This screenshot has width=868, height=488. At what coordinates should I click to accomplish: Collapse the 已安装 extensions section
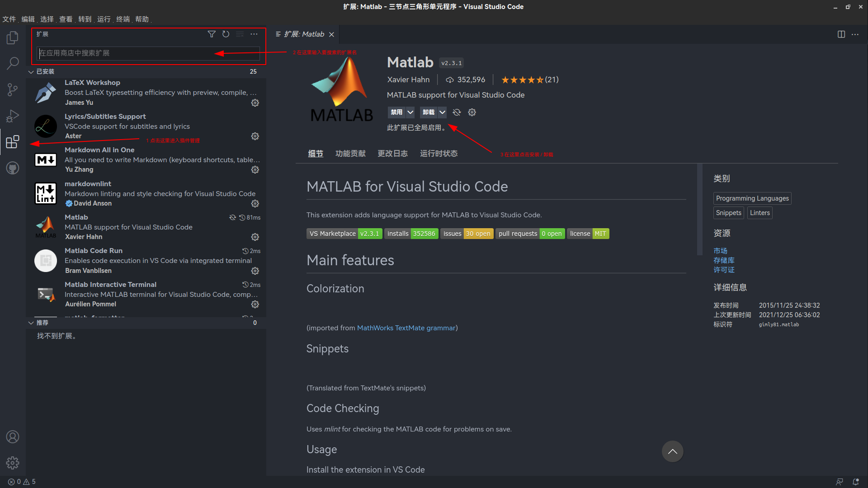(31, 71)
